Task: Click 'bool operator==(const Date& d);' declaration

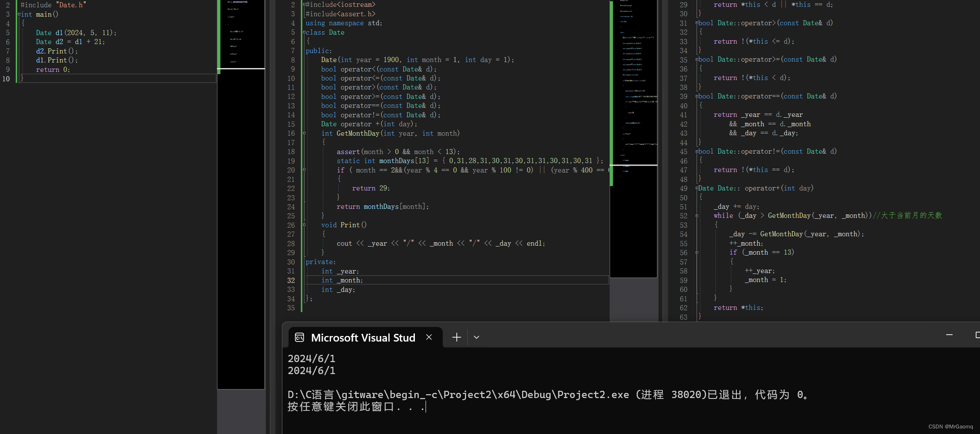Action: tap(381, 106)
